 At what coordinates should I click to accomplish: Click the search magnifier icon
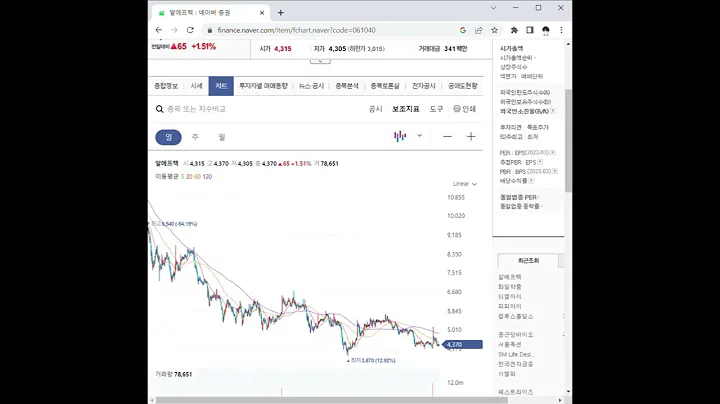coord(159,109)
